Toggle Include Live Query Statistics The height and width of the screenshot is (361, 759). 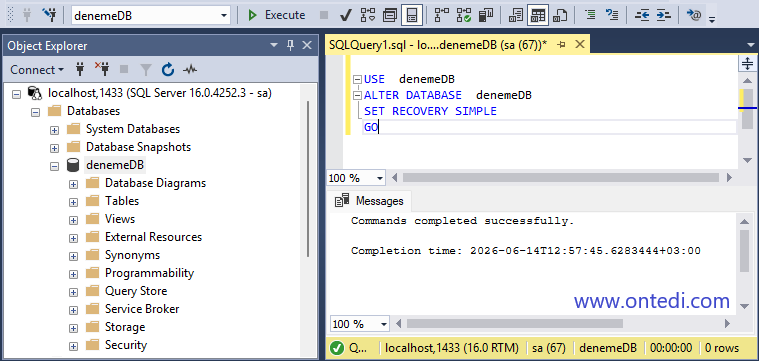(464, 15)
